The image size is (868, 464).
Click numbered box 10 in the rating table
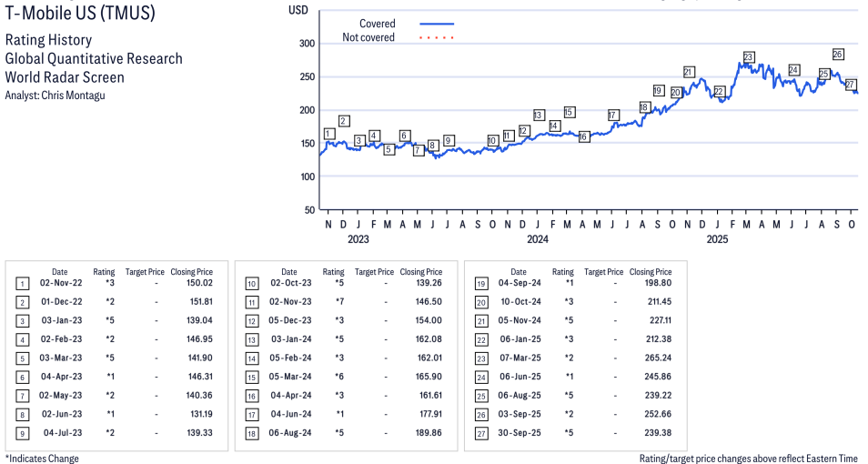pos(250,285)
